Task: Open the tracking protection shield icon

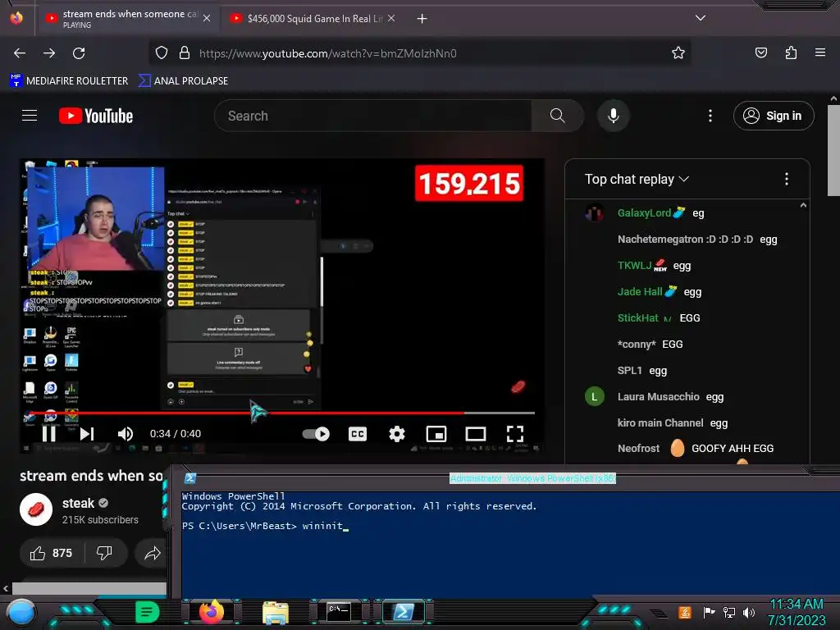Action: [162, 53]
